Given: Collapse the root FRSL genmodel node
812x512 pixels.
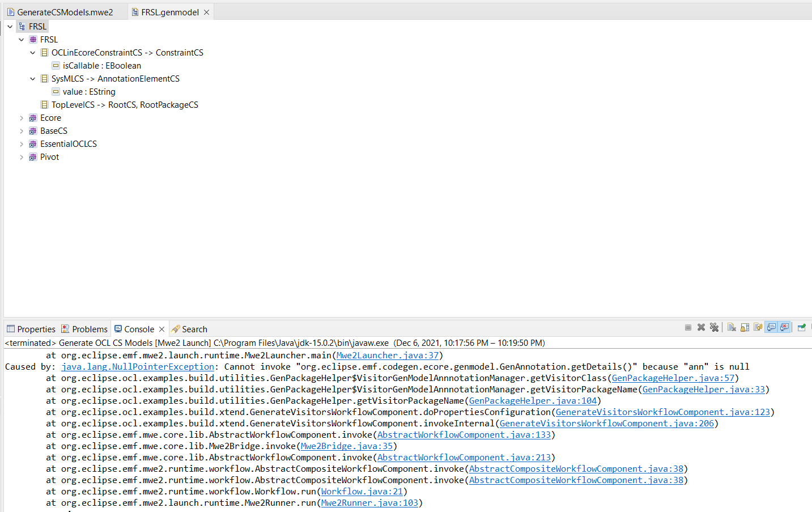Looking at the screenshot, I should 10,27.
